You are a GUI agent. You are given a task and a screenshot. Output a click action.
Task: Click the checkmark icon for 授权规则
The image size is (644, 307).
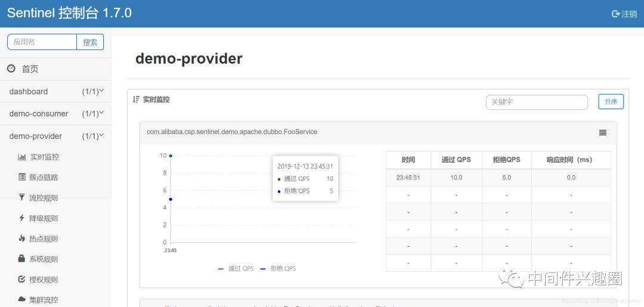point(22,279)
